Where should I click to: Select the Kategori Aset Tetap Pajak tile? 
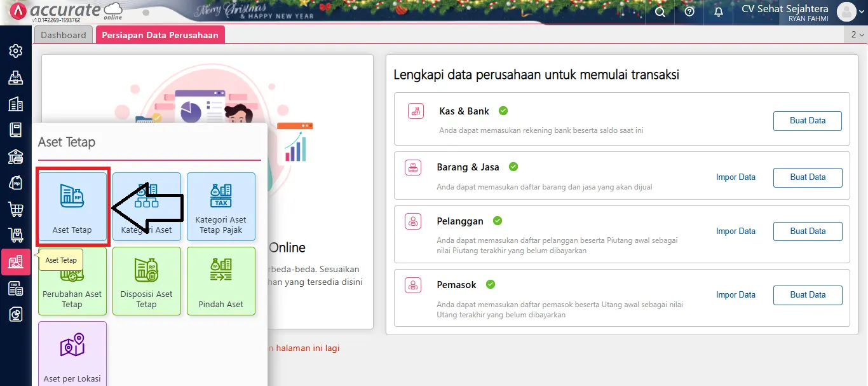coord(221,206)
